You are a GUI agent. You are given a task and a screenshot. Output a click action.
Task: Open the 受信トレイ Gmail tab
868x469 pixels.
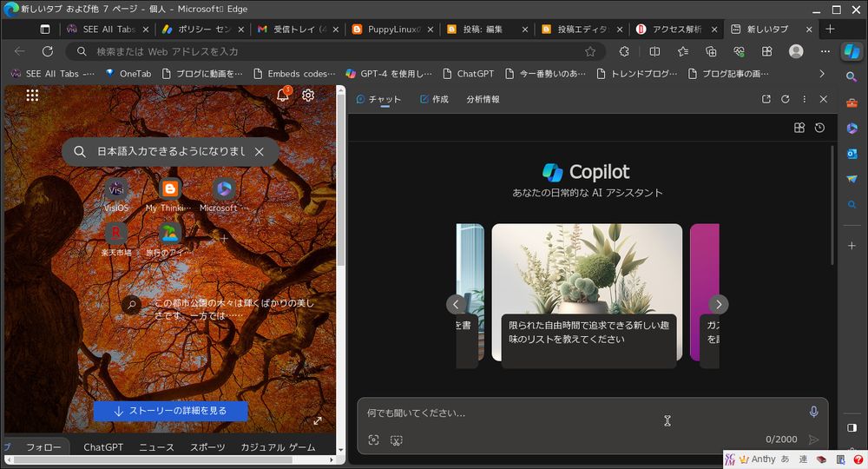point(298,30)
